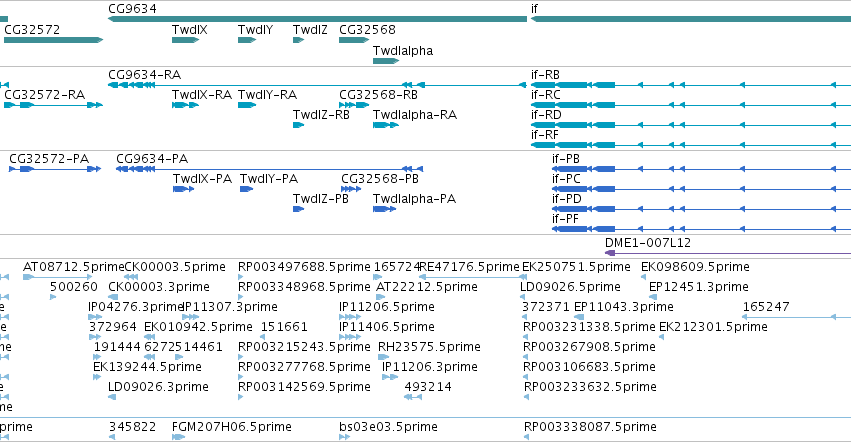851x442 pixels.
Task: Click the 500260 feature label
Action: 74,287
